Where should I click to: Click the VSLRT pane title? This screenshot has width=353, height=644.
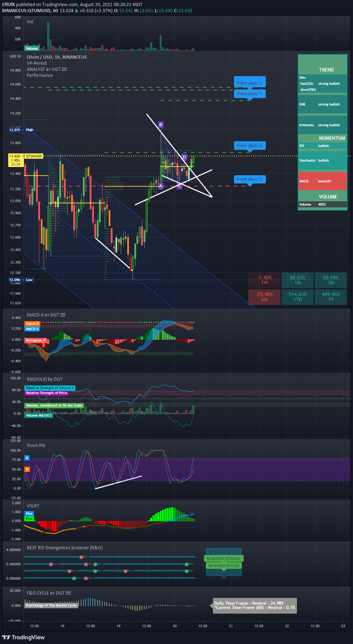tap(33, 506)
